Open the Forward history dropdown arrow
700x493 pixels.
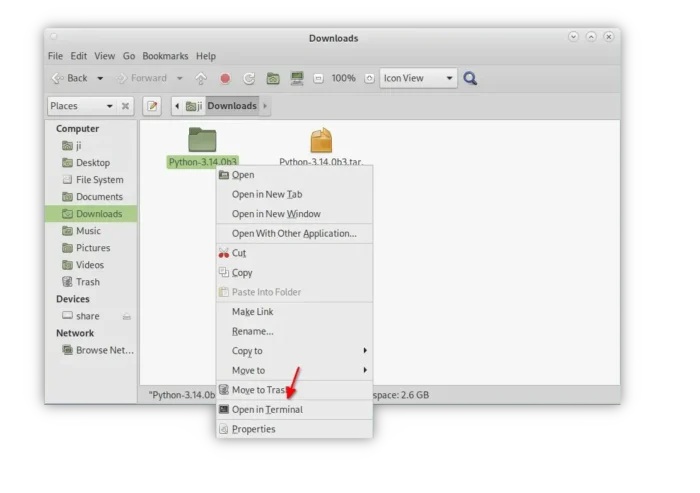click(x=179, y=79)
